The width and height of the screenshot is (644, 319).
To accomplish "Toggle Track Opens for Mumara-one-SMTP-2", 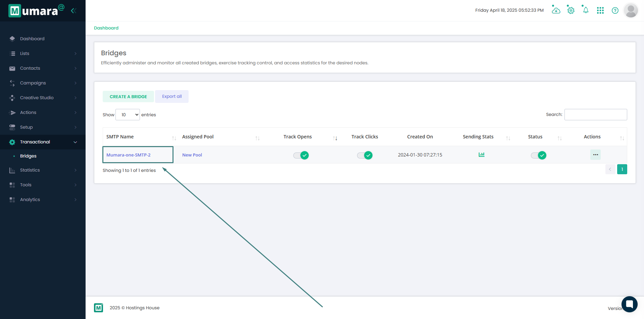I will pos(301,155).
